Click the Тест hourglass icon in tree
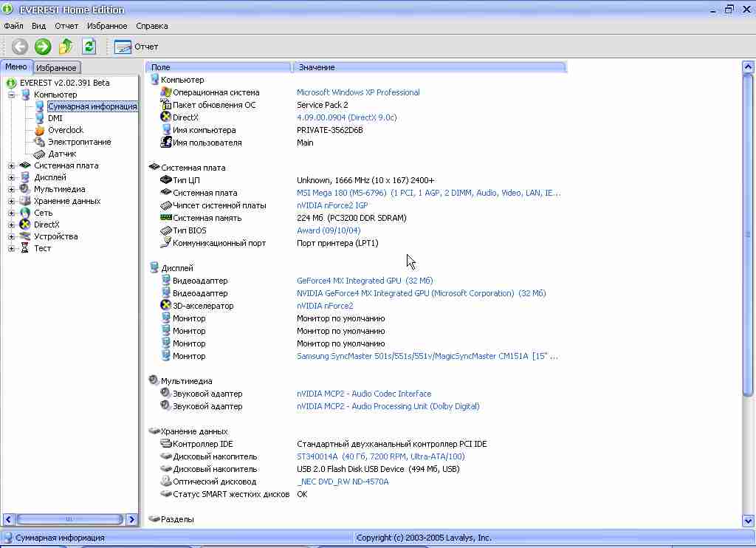Viewport: 756px width, 548px height. 25,248
